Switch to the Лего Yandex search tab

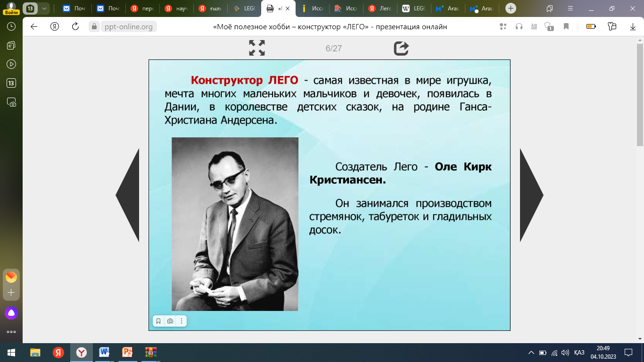coord(380,8)
